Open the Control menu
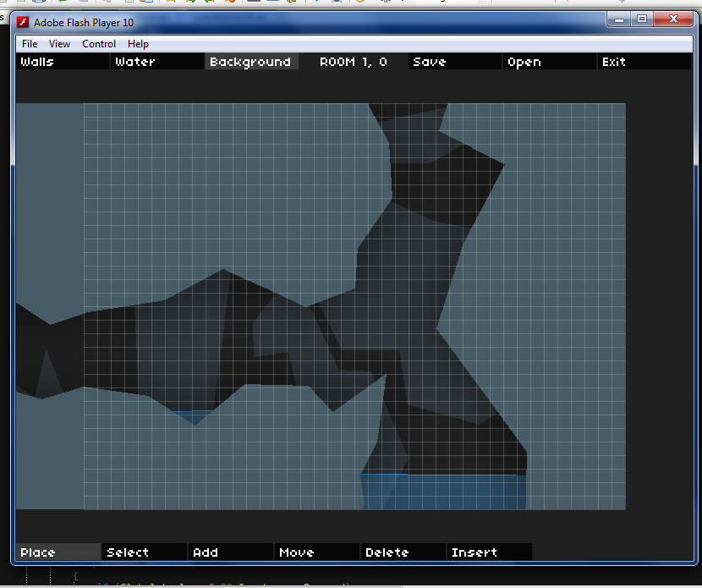Viewport: 702px width, 588px height. point(99,44)
